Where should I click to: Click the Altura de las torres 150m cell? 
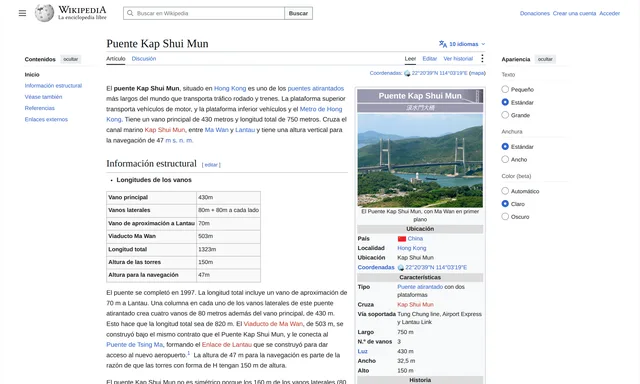click(x=228, y=262)
